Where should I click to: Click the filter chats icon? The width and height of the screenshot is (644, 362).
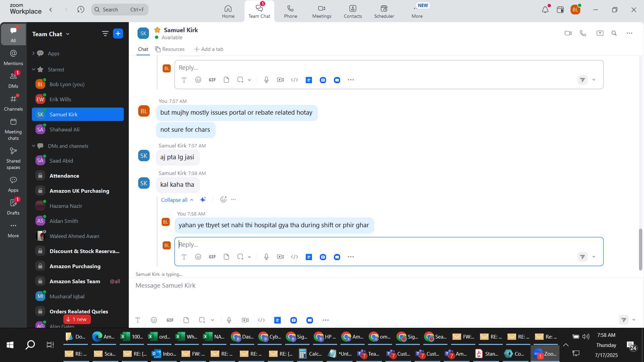tap(105, 34)
